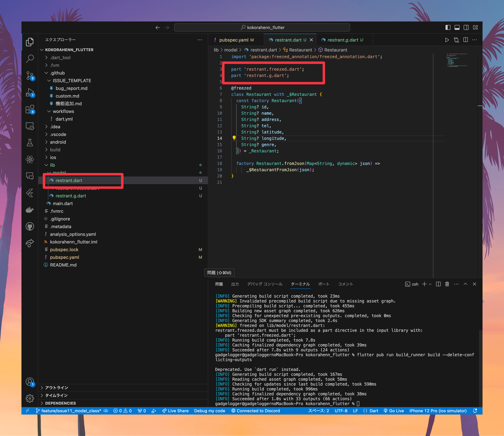Expand the android folder
504x436 pixels.
click(58, 142)
